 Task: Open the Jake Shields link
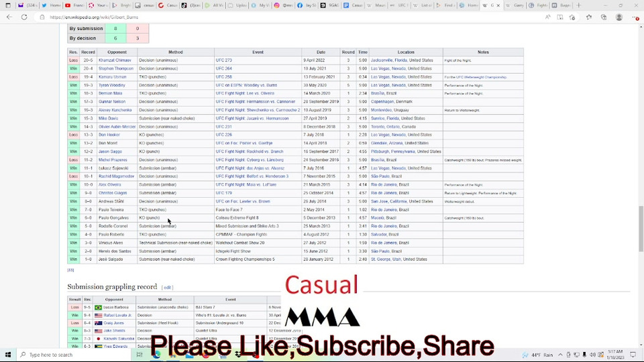[113, 330]
